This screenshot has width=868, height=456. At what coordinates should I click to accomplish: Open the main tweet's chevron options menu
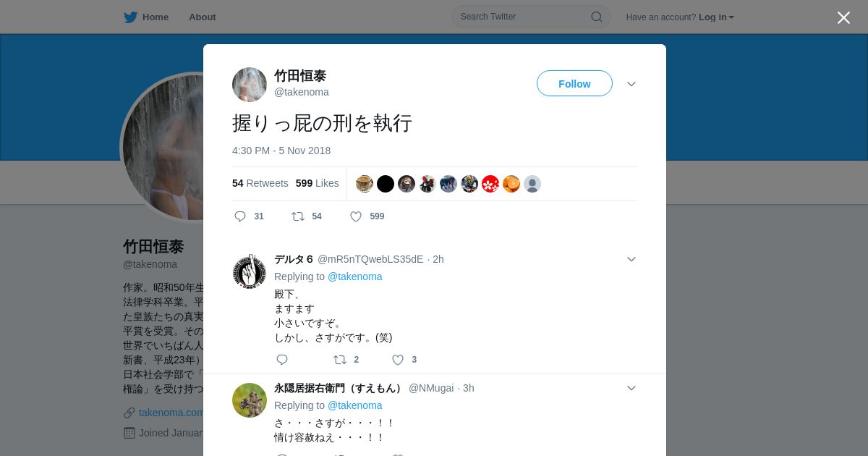[x=631, y=84]
